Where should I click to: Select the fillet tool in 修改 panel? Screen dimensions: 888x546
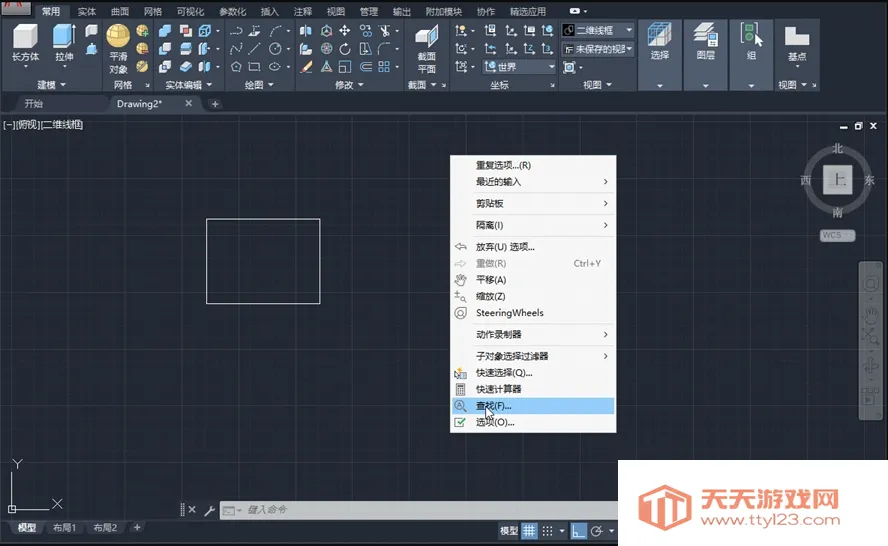[384, 49]
